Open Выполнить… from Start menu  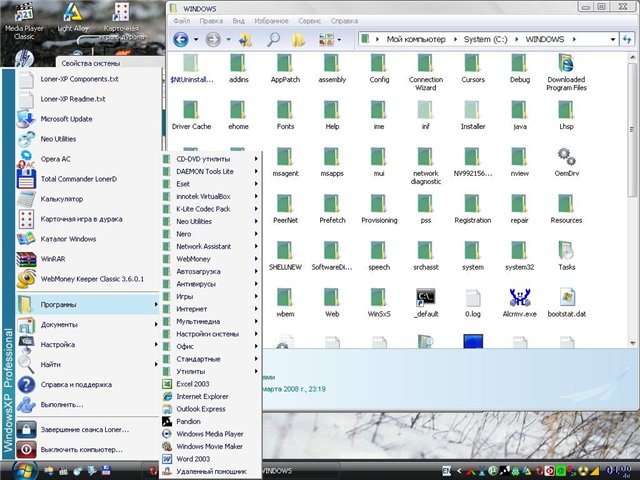tap(87, 404)
